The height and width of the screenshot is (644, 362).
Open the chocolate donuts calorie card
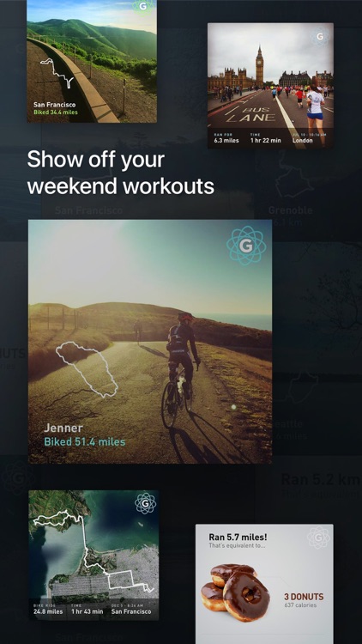(264, 584)
